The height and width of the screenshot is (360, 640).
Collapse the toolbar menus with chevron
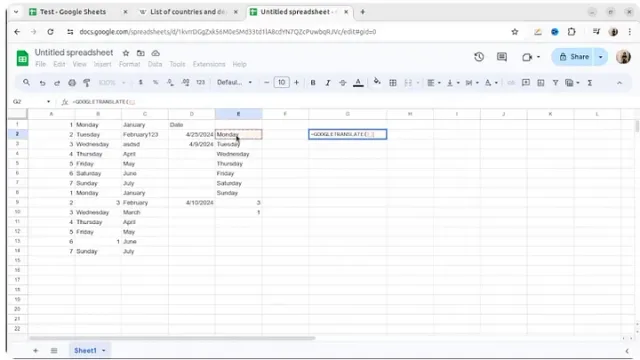(619, 83)
